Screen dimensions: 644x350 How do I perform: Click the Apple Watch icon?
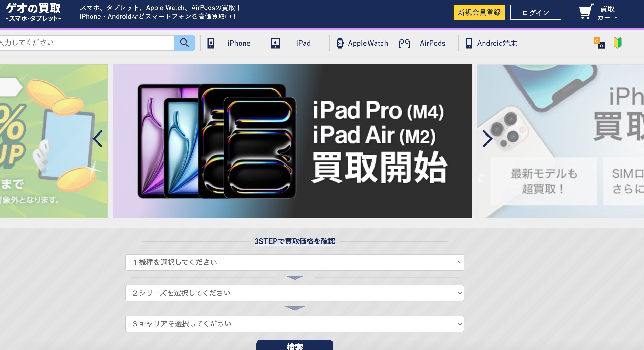pos(340,43)
